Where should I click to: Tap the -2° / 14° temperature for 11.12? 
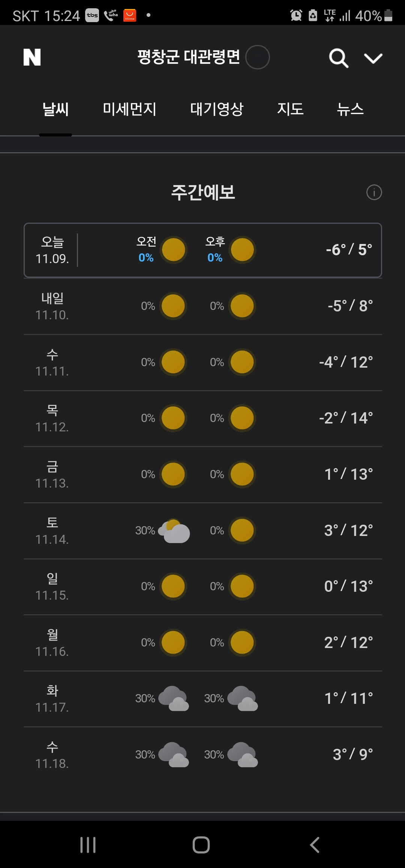point(346,418)
